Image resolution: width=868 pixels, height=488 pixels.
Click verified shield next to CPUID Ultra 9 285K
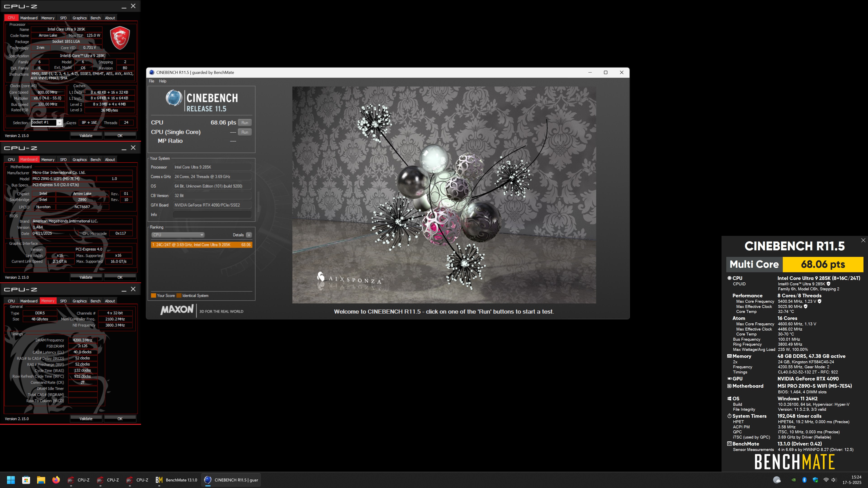tap(829, 284)
